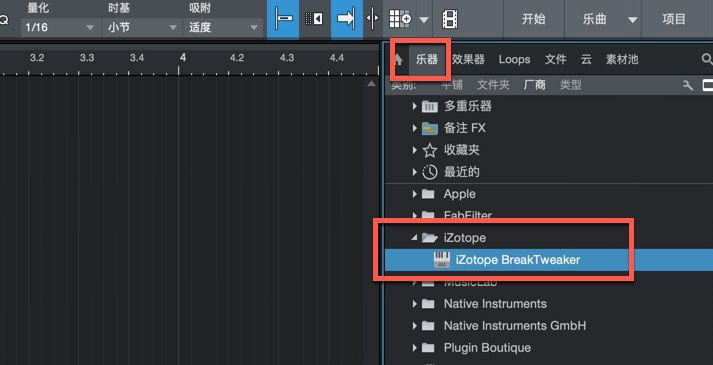Switch to the 乐器 browser tab
Screen dimensions: 713x365
point(427,60)
